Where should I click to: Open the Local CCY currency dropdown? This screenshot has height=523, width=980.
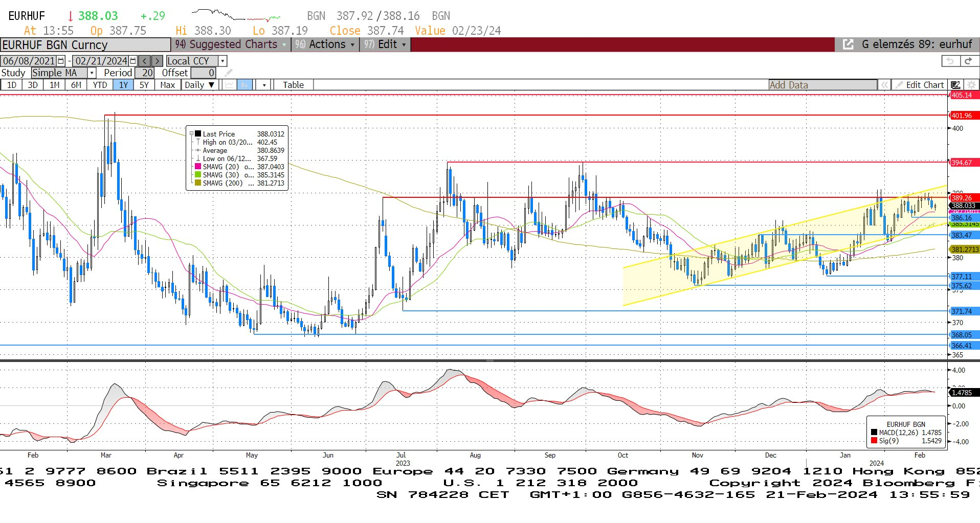pyautogui.click(x=222, y=61)
